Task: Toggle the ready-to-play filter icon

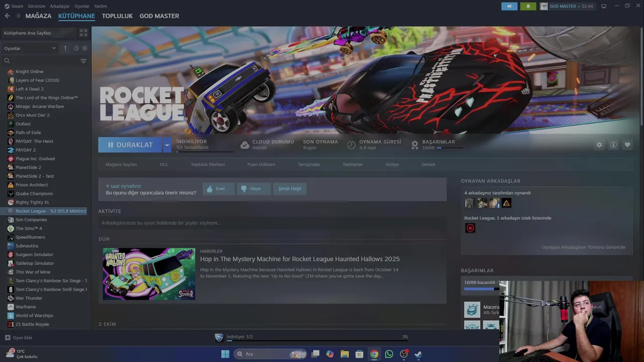Action: tap(85, 48)
